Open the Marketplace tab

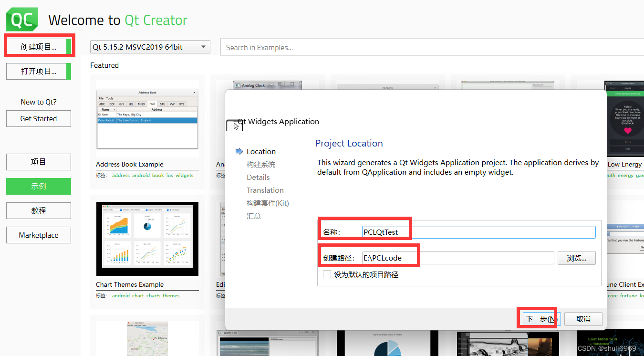click(x=39, y=235)
